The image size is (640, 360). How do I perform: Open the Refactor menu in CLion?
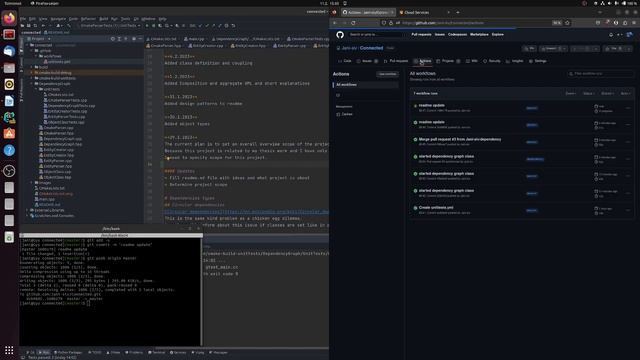[88, 19]
